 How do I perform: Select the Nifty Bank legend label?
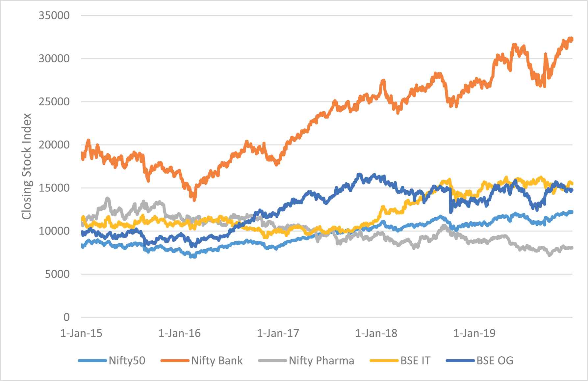point(217,361)
